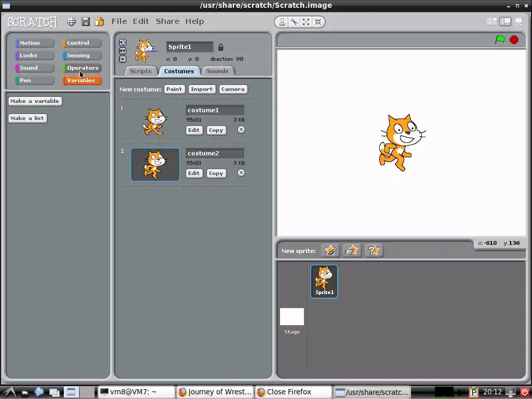Switch to the Sounds tab
This screenshot has width=532, height=399.
tap(218, 71)
